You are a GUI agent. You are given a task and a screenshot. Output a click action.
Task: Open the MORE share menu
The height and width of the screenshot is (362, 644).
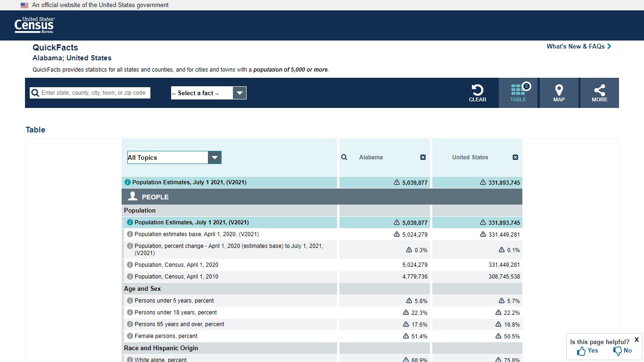[x=600, y=93]
